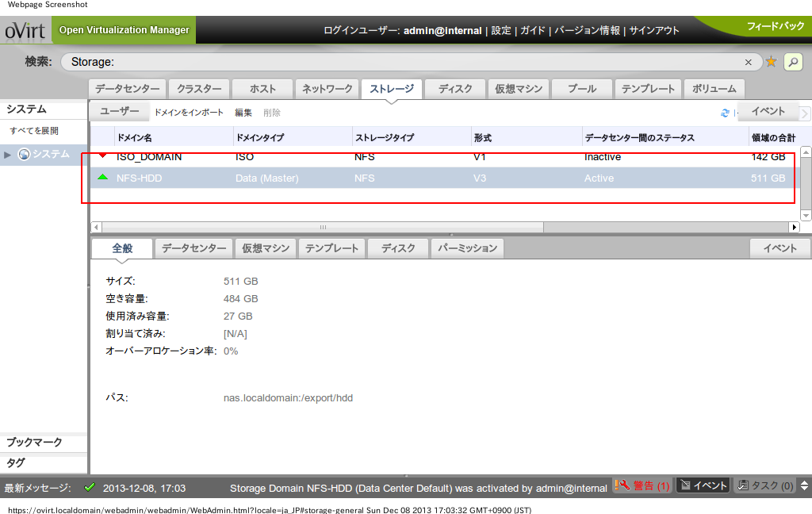
Task: Open the パーミッション detail tab
Action: coord(466,247)
